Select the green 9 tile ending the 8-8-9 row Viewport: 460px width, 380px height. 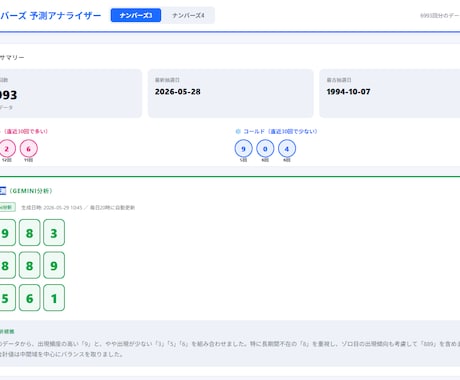tap(54, 265)
